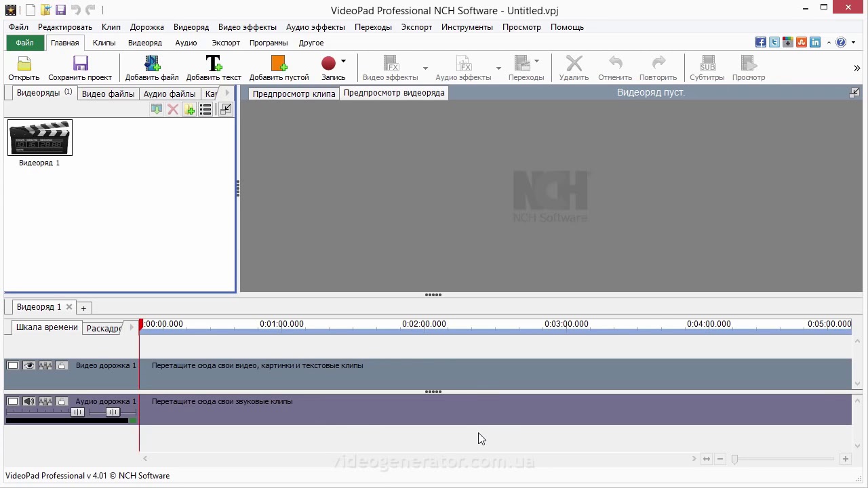Add new sequence with plus tab
This screenshot has height=488, width=868.
(x=83, y=308)
